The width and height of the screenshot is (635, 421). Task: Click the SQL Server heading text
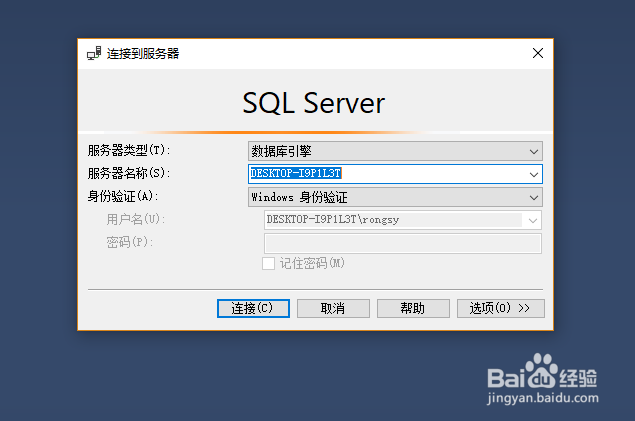coord(314,103)
